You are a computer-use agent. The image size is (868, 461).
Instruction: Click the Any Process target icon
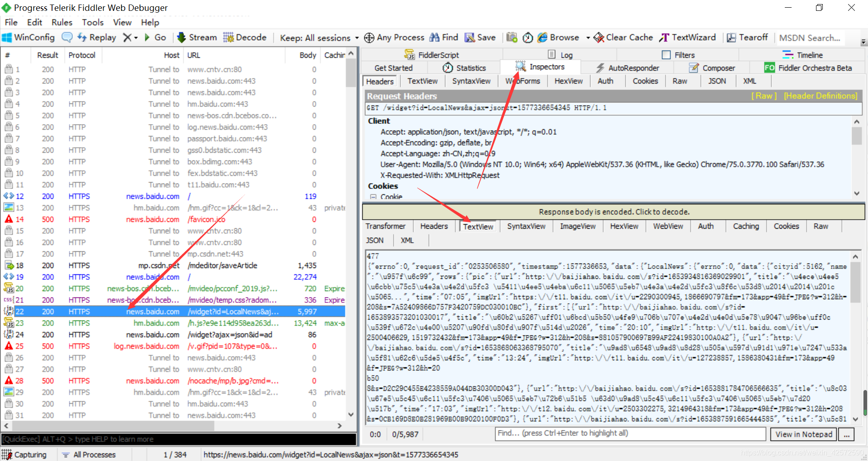[369, 38]
